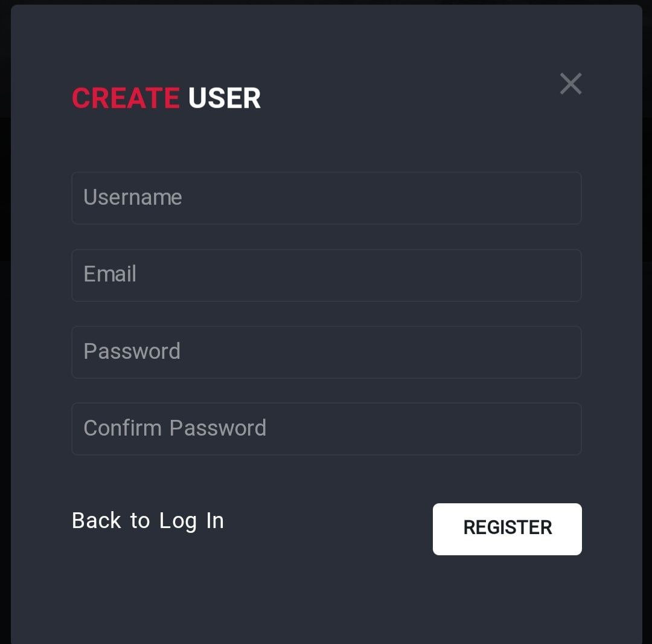
Task: Activate the Email field for entry
Action: click(326, 275)
